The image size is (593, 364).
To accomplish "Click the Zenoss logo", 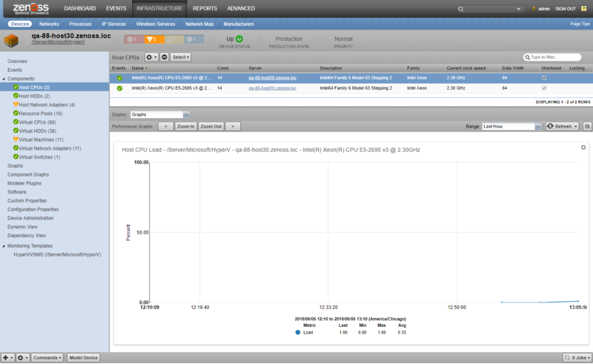I will 30,8.
